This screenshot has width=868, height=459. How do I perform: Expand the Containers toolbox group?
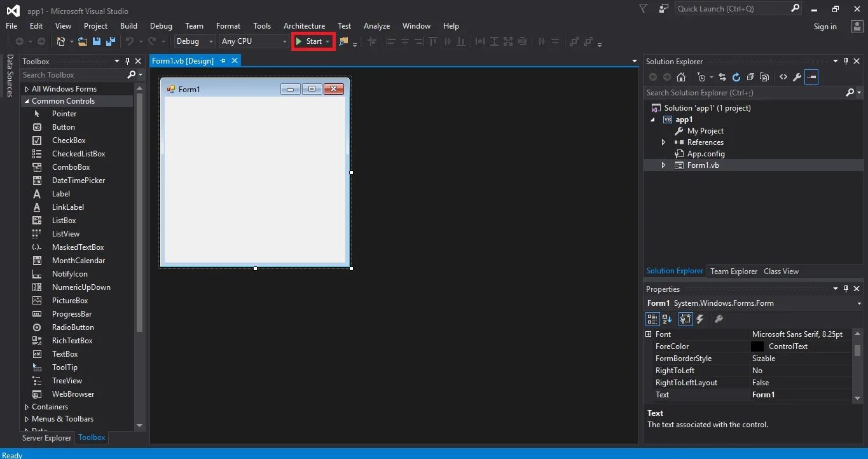click(x=27, y=407)
